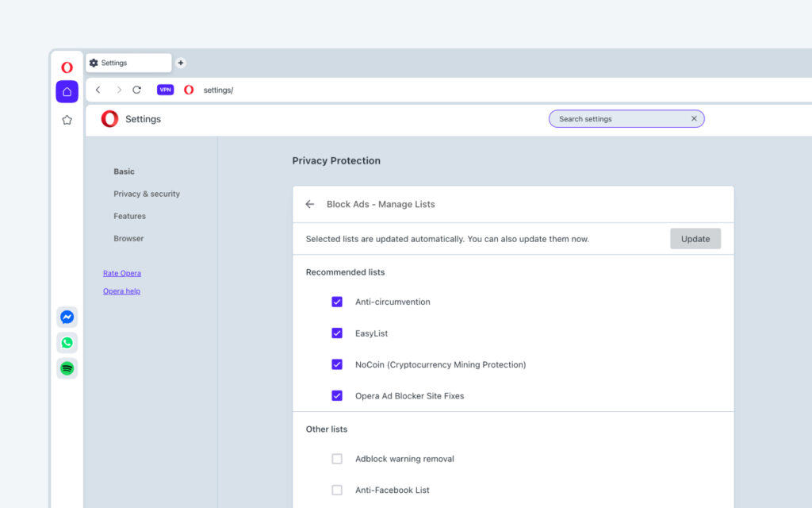Image resolution: width=812 pixels, height=508 pixels.
Task: Open the Features settings section
Action: click(129, 216)
